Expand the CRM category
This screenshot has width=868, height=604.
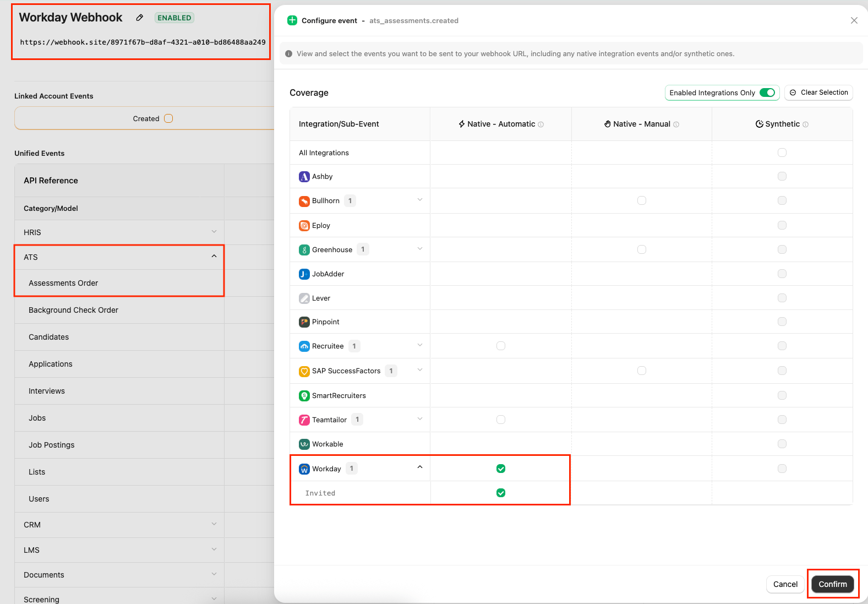[x=214, y=524]
